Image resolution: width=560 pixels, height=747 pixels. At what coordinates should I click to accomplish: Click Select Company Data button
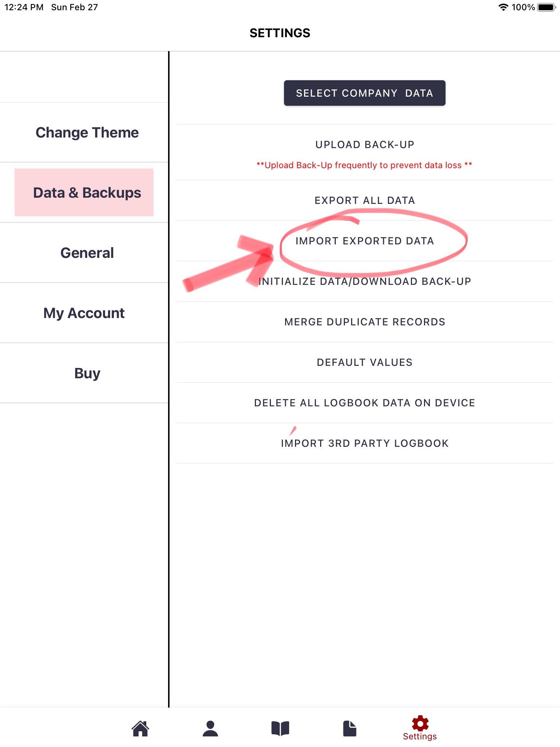[365, 93]
